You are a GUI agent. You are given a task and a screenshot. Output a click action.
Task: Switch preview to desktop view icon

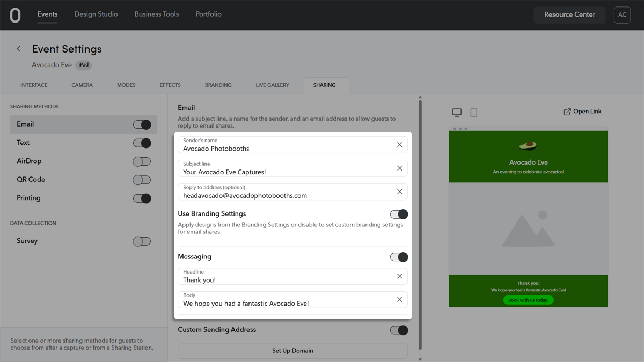(x=457, y=112)
